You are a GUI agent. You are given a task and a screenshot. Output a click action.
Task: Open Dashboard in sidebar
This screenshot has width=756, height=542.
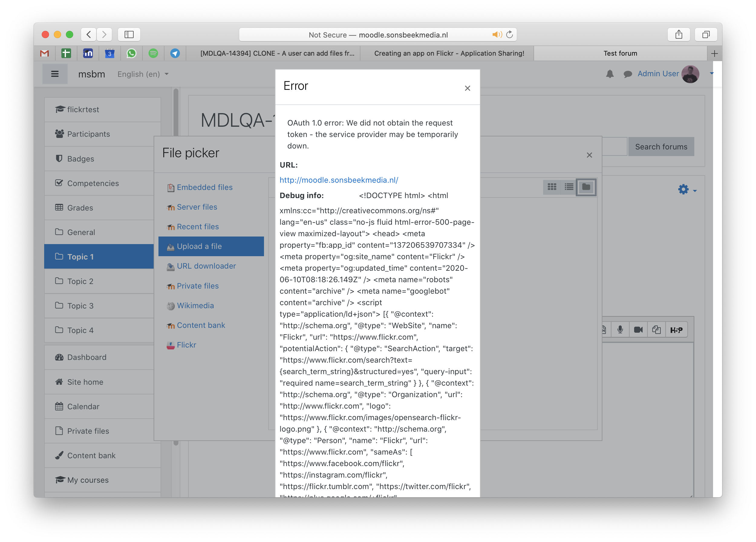point(99,357)
